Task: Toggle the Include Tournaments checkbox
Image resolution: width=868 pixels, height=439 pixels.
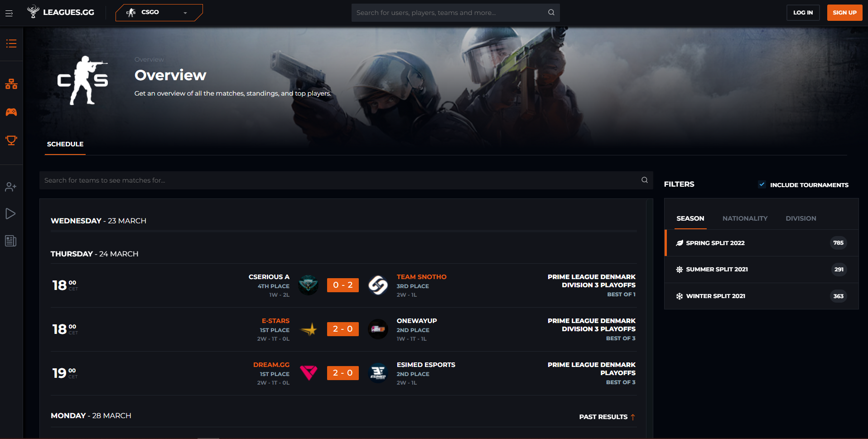Action: coord(762,184)
